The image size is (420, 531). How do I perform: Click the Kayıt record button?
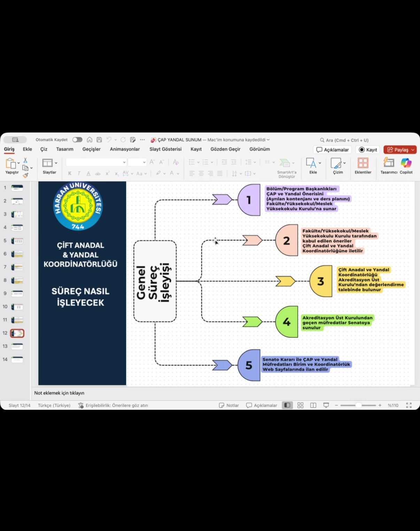pos(368,150)
